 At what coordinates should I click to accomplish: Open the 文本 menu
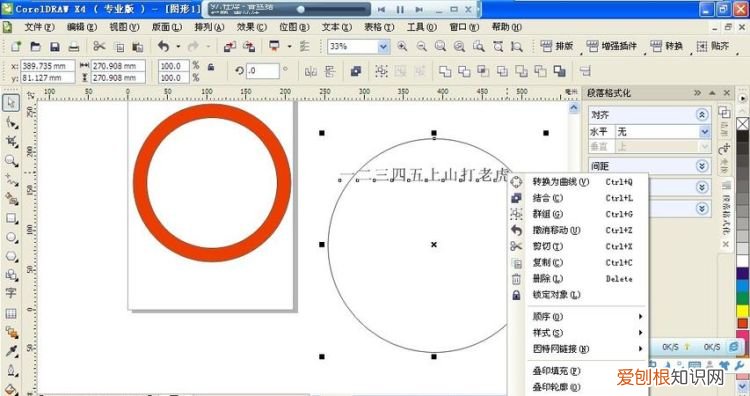(x=336, y=27)
